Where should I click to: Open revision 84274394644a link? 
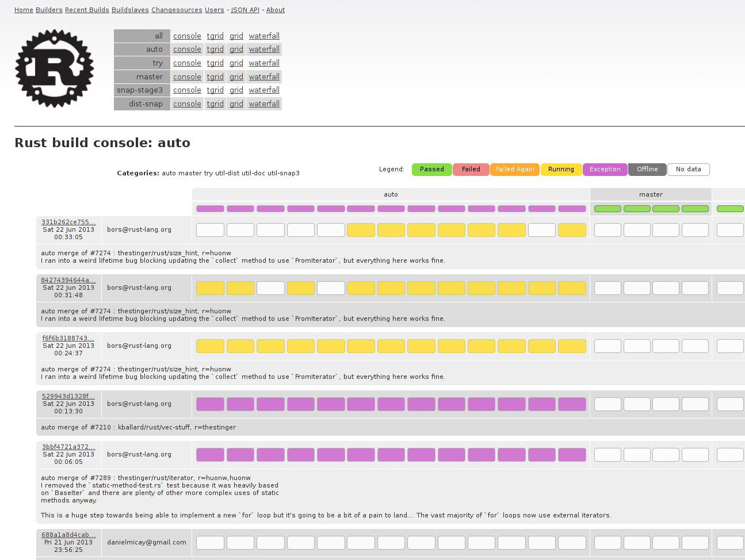click(x=68, y=280)
